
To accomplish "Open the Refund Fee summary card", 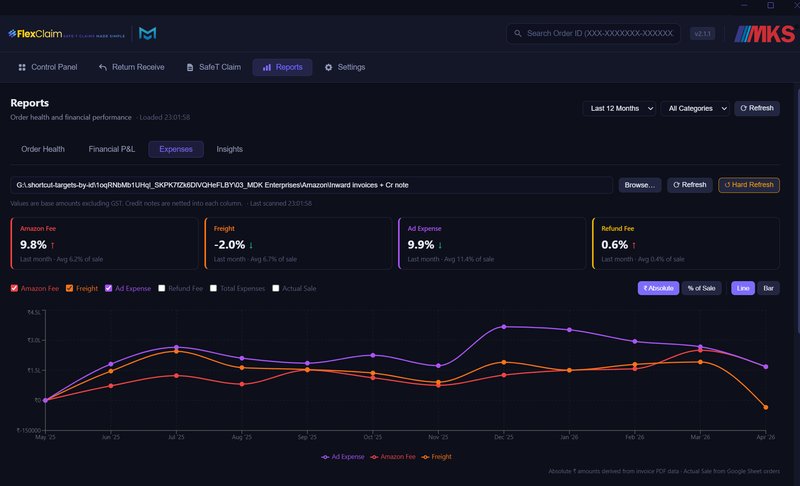I will [x=686, y=244].
